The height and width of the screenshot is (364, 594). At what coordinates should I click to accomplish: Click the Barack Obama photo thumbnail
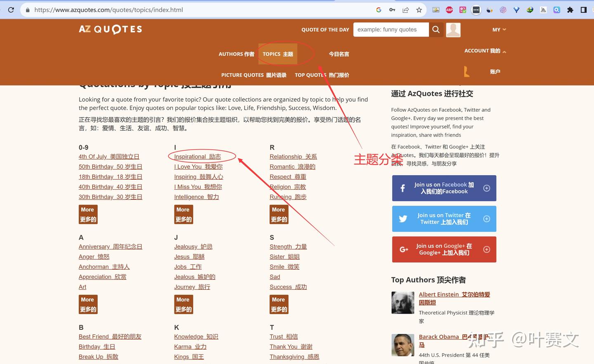pos(403,345)
